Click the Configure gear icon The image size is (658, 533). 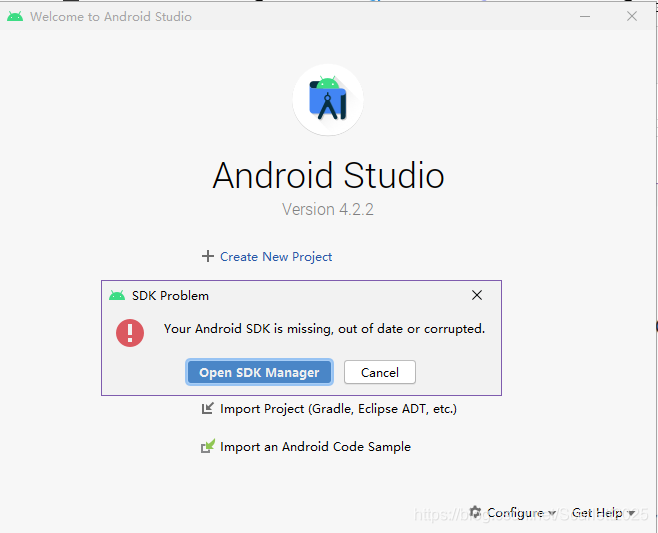pyautogui.click(x=475, y=512)
